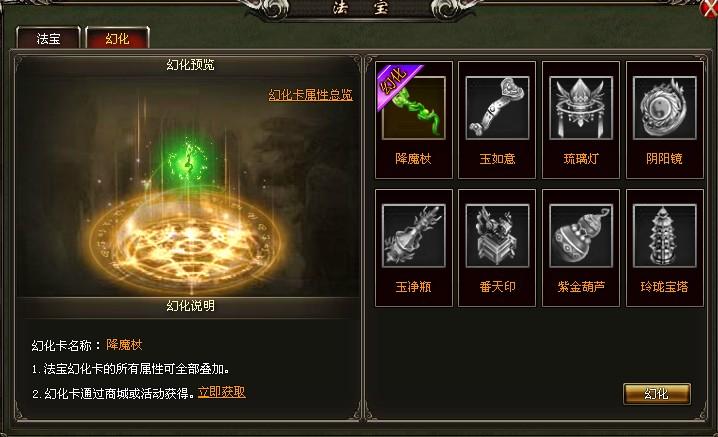Click the 紫金葫芦 name label
The width and height of the screenshot is (718, 437).
(x=581, y=287)
